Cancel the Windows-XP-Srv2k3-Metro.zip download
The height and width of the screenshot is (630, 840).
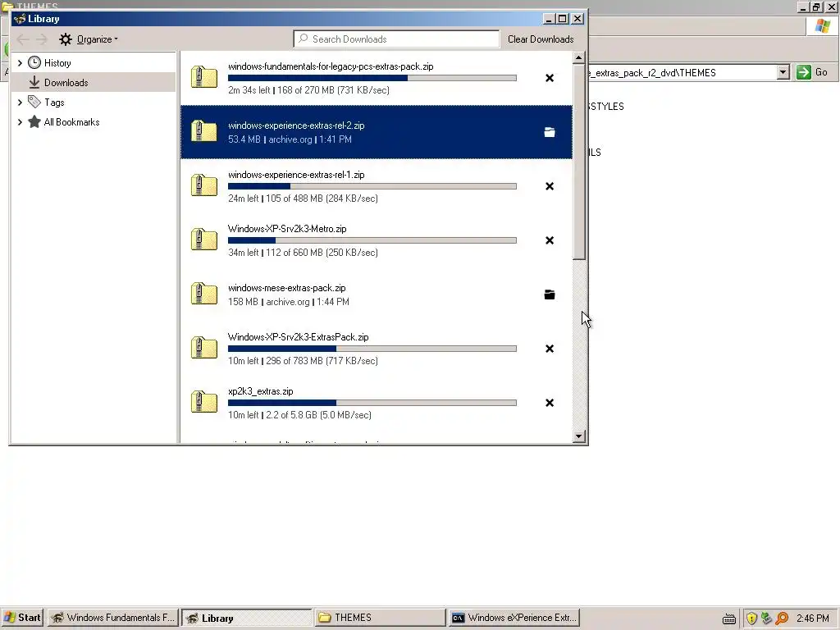click(550, 240)
